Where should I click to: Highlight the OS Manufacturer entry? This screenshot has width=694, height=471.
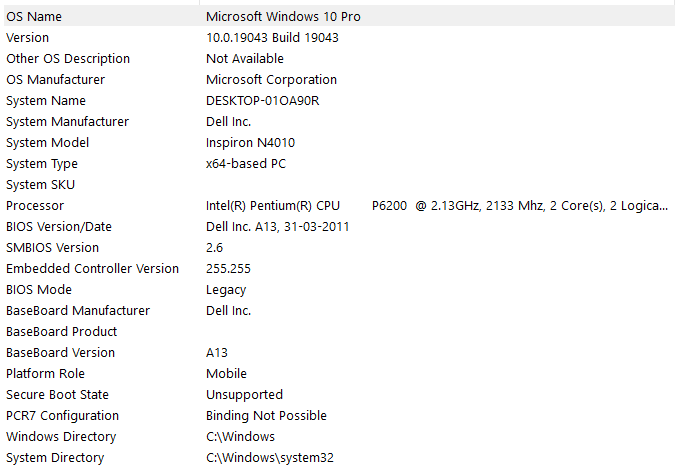tap(55, 80)
